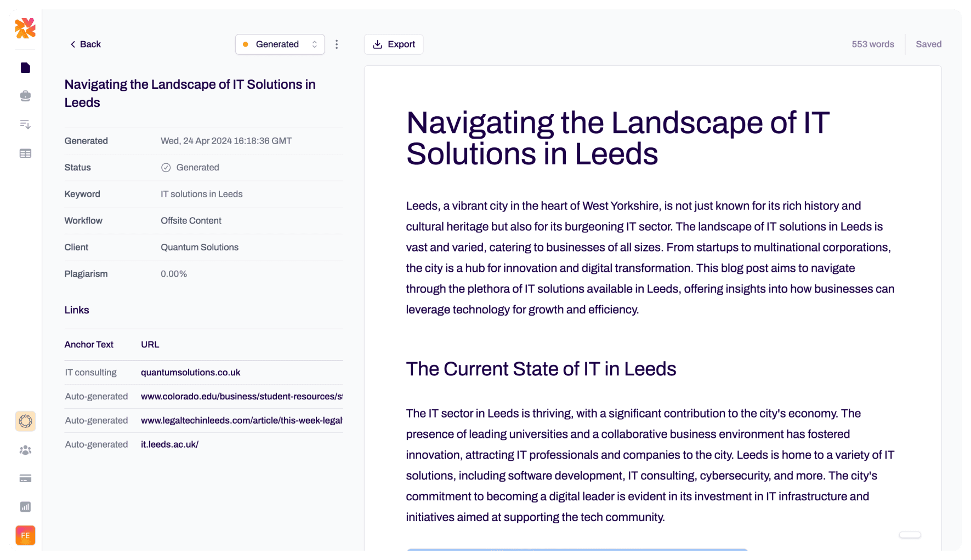Open the team members icon in sidebar
The width and height of the screenshot is (971, 560).
25,450
